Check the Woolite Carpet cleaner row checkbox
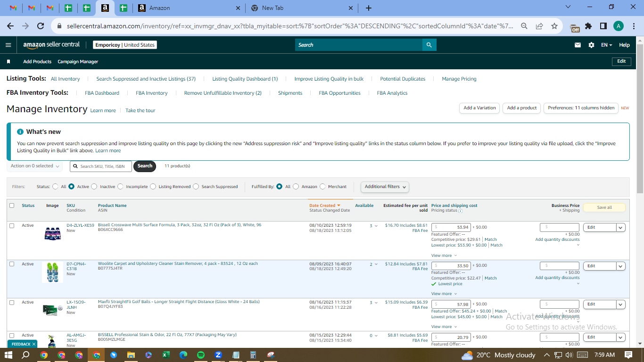The width and height of the screenshot is (644, 362). [12, 264]
